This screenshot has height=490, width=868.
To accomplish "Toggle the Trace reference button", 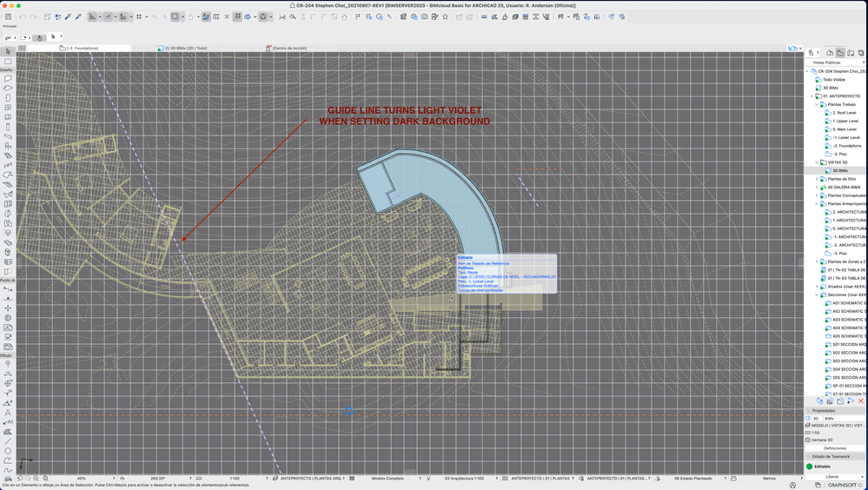I will (176, 17).
